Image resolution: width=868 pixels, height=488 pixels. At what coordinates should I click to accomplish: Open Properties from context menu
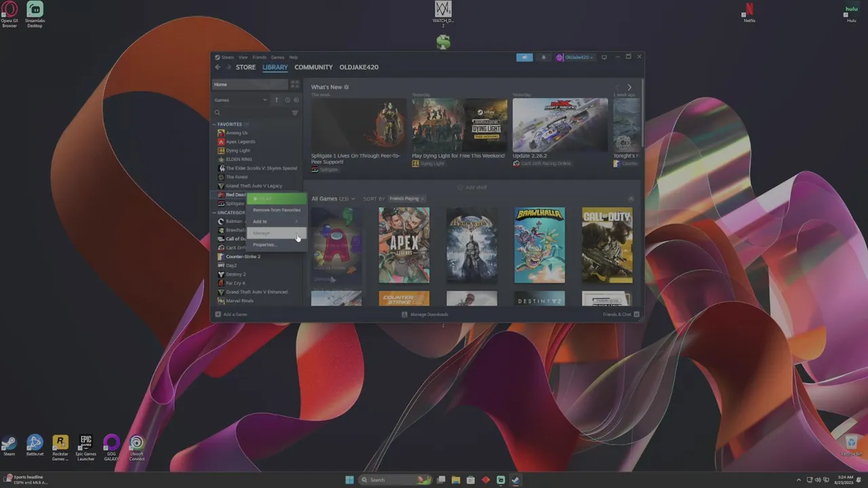[276, 245]
